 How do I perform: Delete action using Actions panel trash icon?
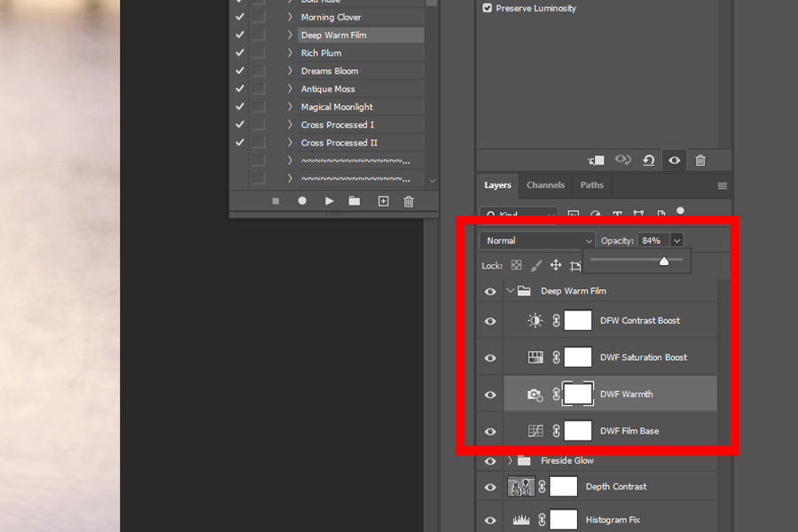coord(409,201)
